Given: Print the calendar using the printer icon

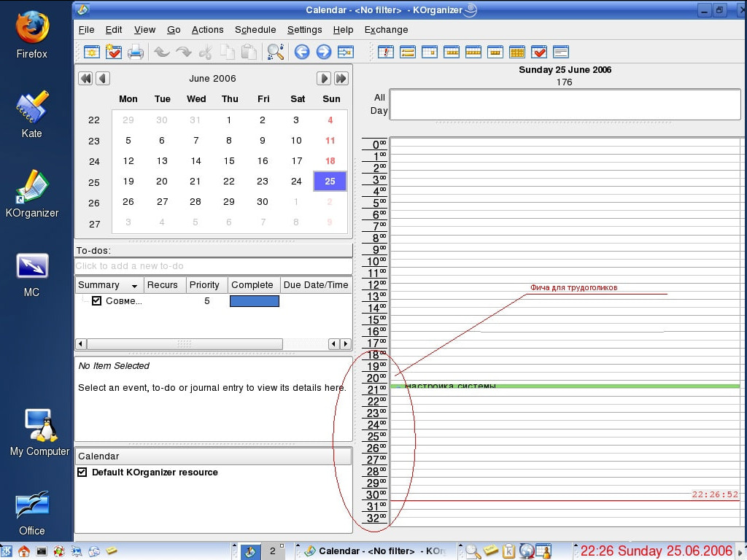Looking at the screenshot, I should tap(135, 52).
